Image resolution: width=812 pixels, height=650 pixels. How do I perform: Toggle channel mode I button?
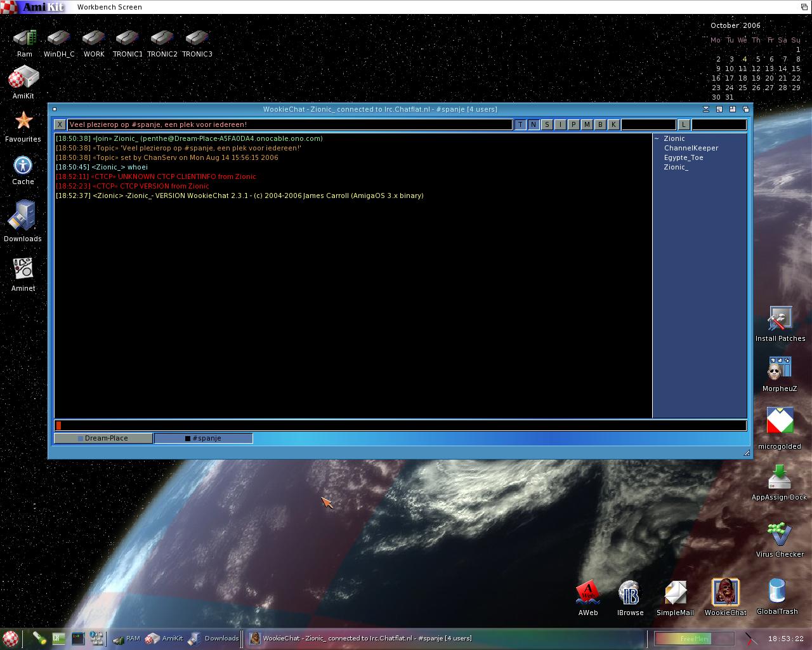(x=560, y=124)
